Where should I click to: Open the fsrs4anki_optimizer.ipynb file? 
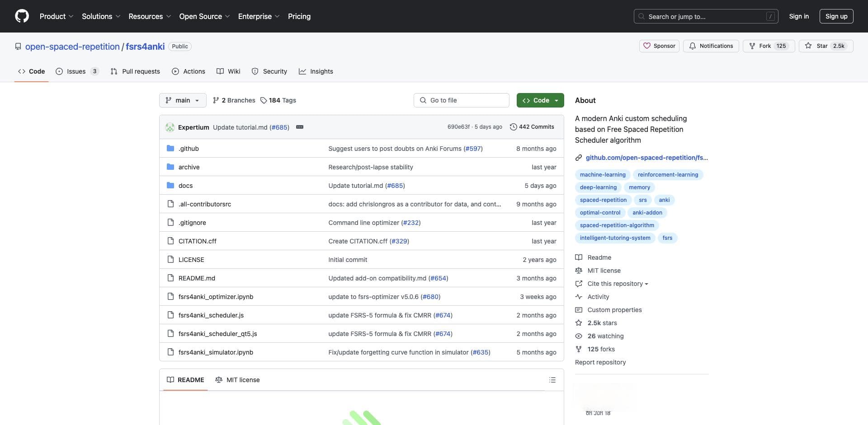(x=216, y=297)
